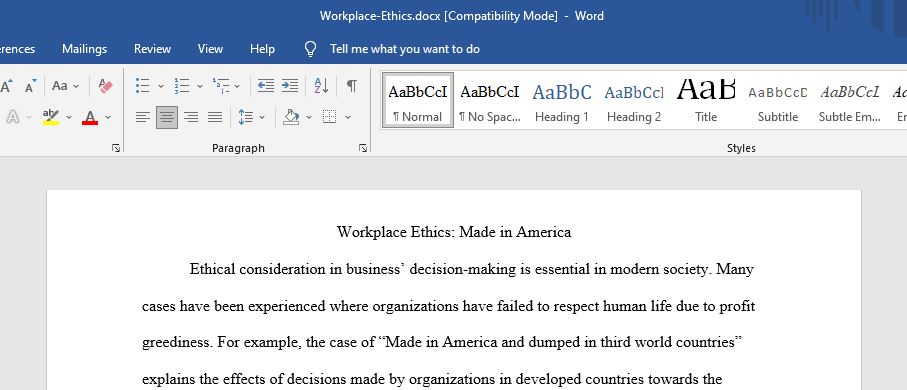Open the Paragraph settings dialog launcher

tap(363, 149)
